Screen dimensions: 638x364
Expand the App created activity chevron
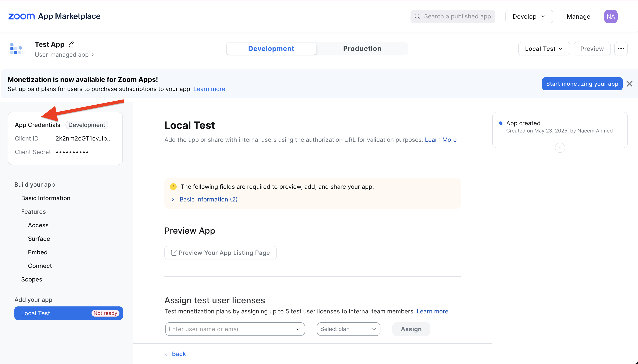pyautogui.click(x=560, y=148)
